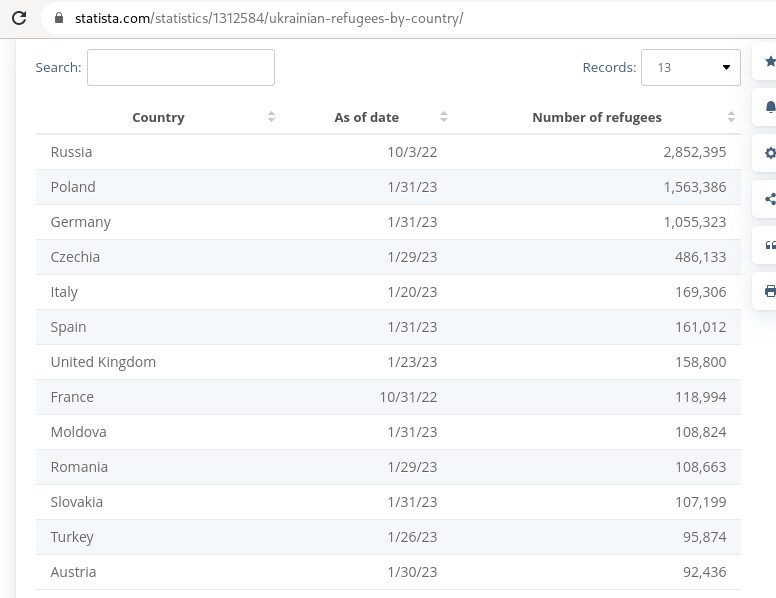Click the United Kingdom country cell
This screenshot has height=598, width=776.
(103, 362)
